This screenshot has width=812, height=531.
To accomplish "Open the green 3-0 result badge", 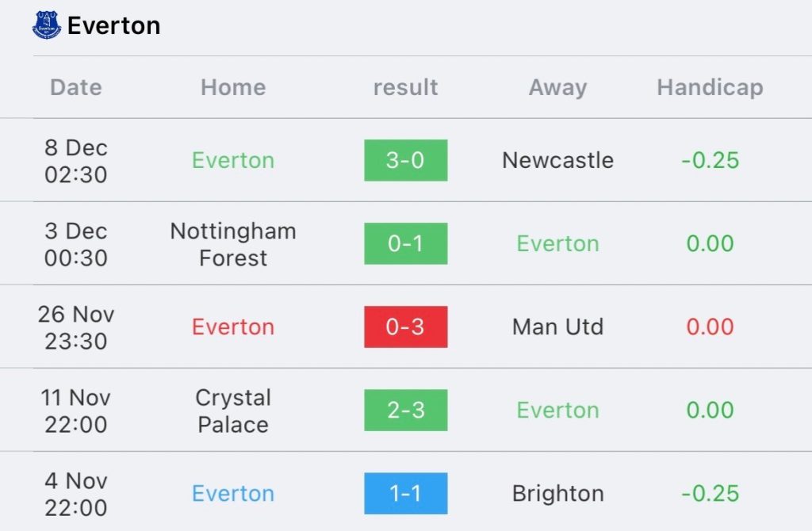I will coord(405,160).
